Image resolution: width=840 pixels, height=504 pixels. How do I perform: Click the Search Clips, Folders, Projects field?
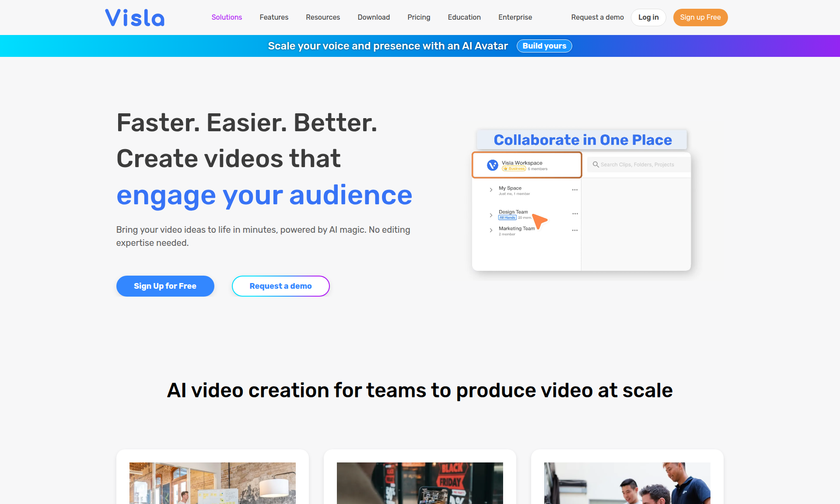pos(639,164)
